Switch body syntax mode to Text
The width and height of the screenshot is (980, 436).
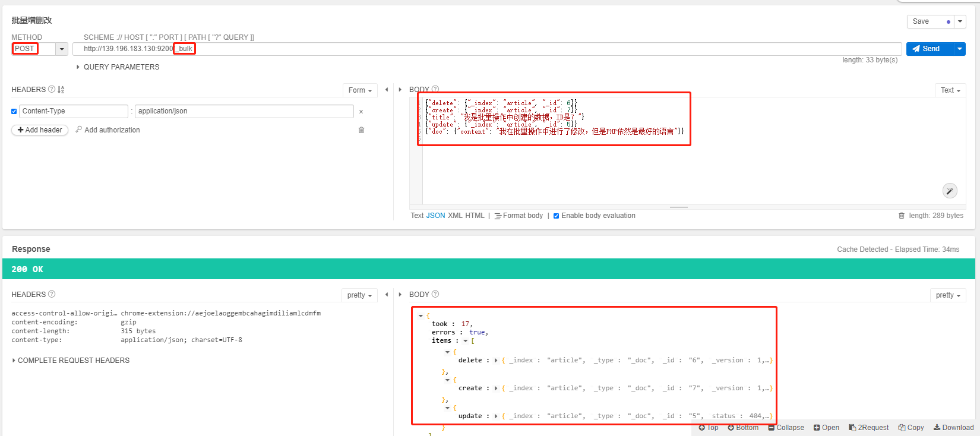pyautogui.click(x=417, y=216)
